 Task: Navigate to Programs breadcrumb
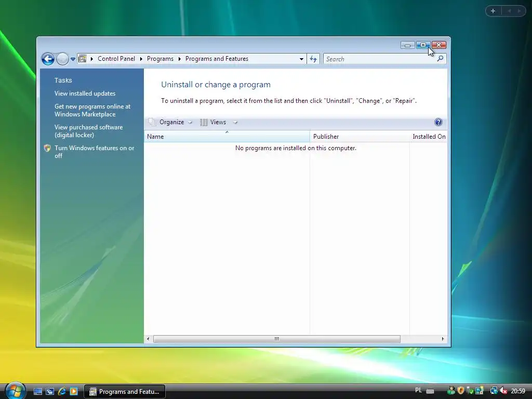click(x=160, y=59)
